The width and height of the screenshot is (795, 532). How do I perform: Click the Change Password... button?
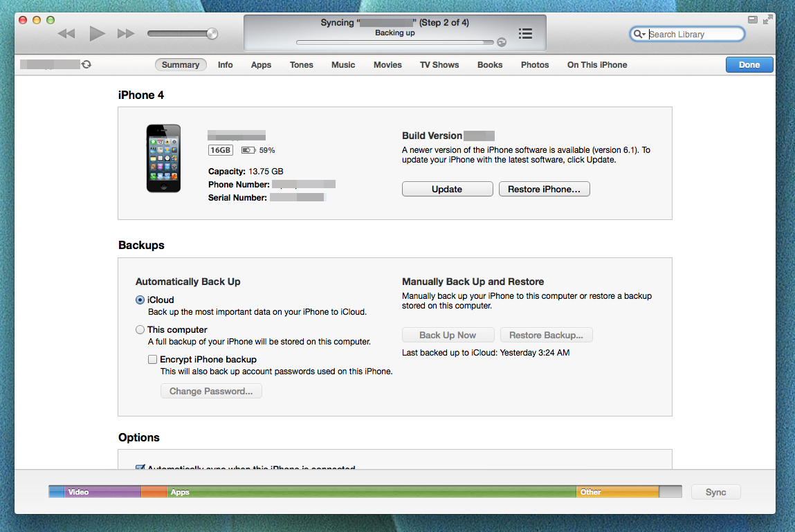[211, 391]
